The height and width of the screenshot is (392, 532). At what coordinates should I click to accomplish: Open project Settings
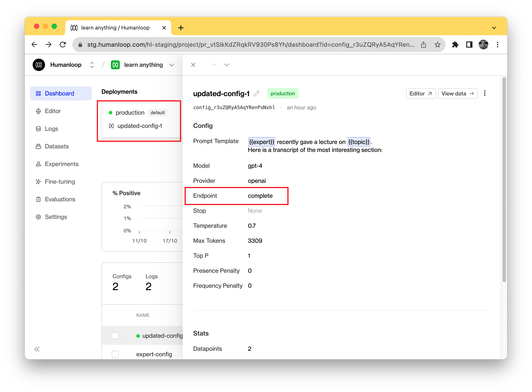click(x=56, y=217)
